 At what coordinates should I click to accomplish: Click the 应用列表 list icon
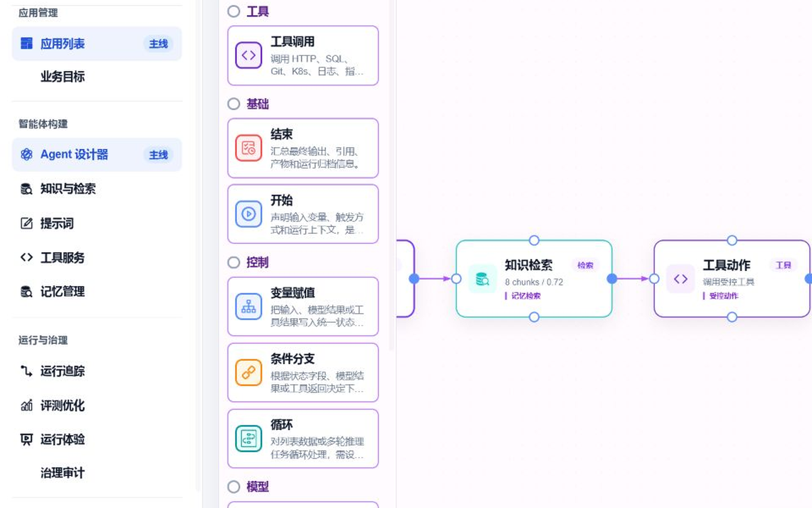coord(27,43)
